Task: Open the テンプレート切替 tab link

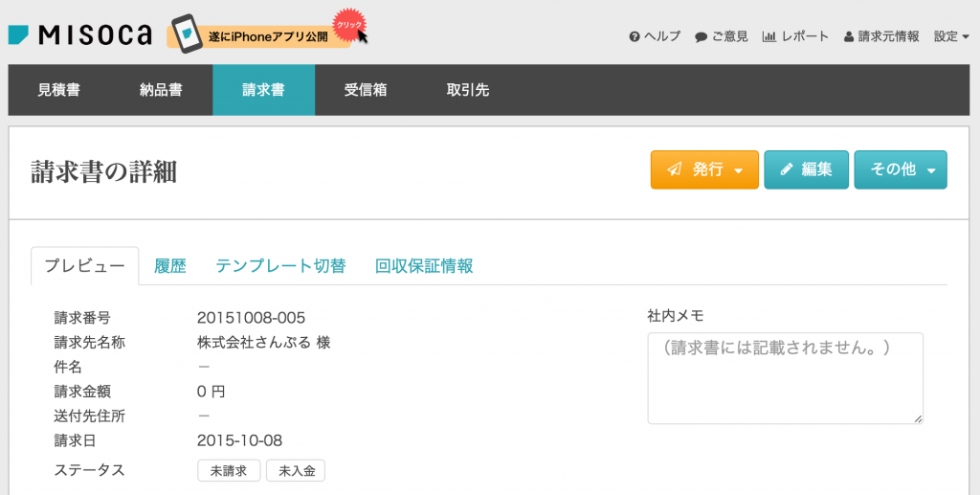Action: 280,266
